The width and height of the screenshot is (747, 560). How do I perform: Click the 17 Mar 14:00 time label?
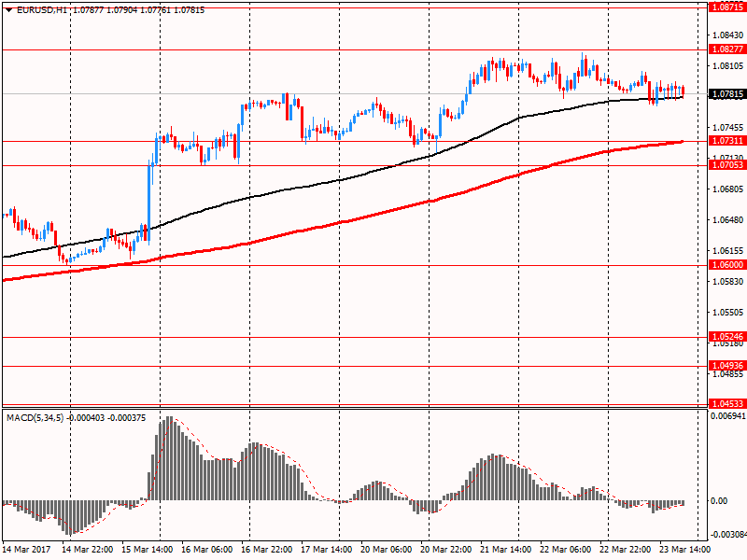(x=326, y=550)
